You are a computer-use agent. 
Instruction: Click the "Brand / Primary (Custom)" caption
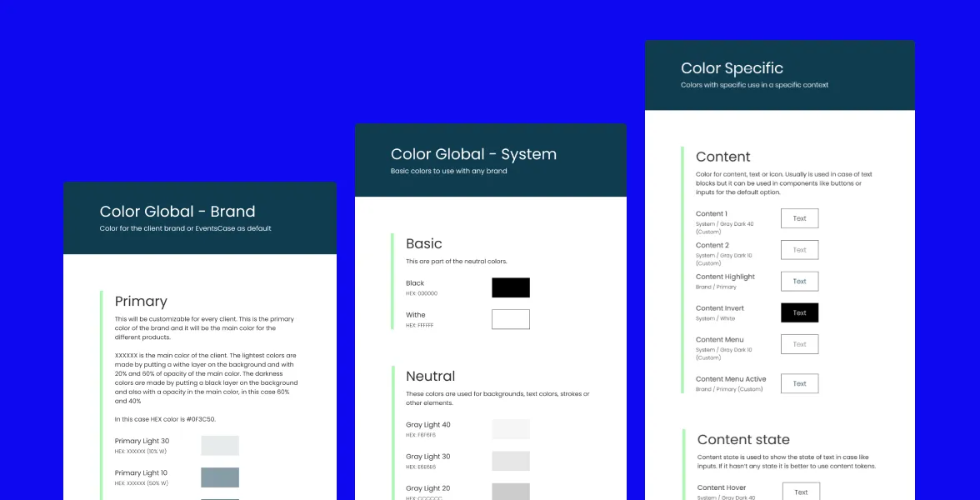pos(729,388)
